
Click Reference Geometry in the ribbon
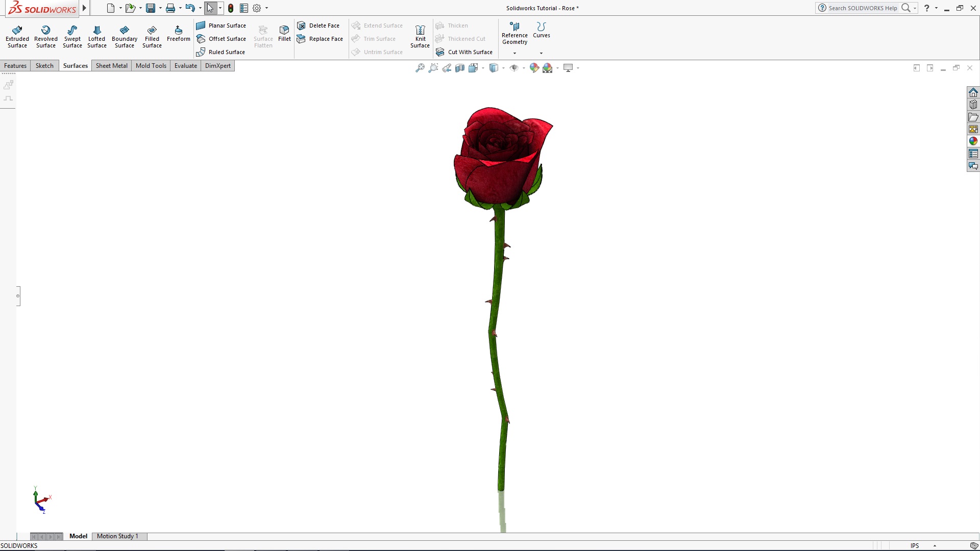click(514, 35)
